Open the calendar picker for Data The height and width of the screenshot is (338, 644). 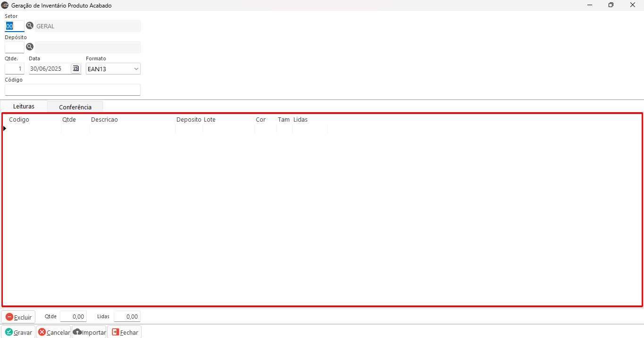75,68
